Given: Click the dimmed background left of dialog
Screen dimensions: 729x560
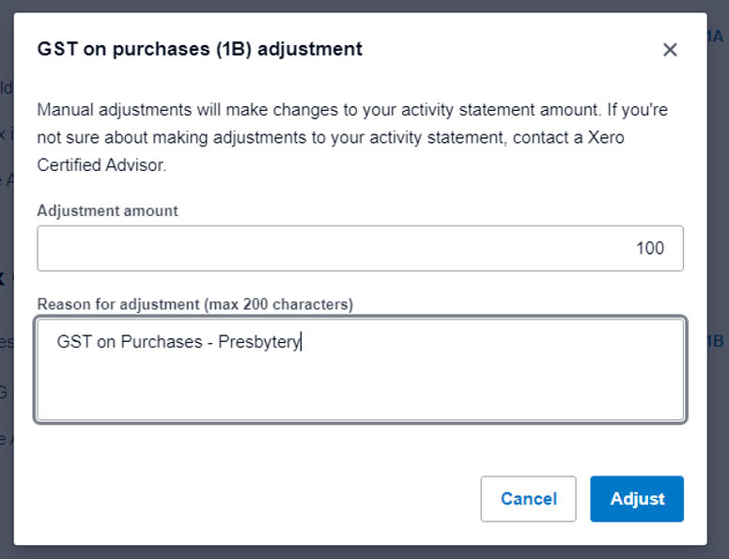Looking at the screenshot, I should tap(6, 282).
